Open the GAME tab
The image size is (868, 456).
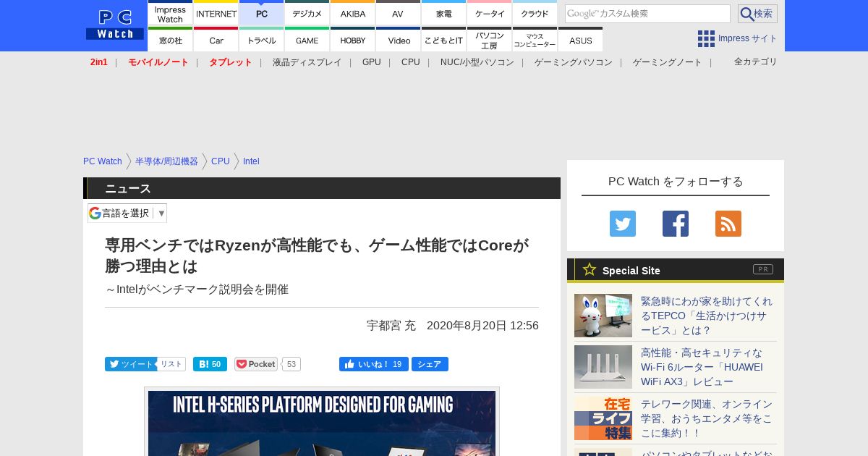[x=307, y=40]
